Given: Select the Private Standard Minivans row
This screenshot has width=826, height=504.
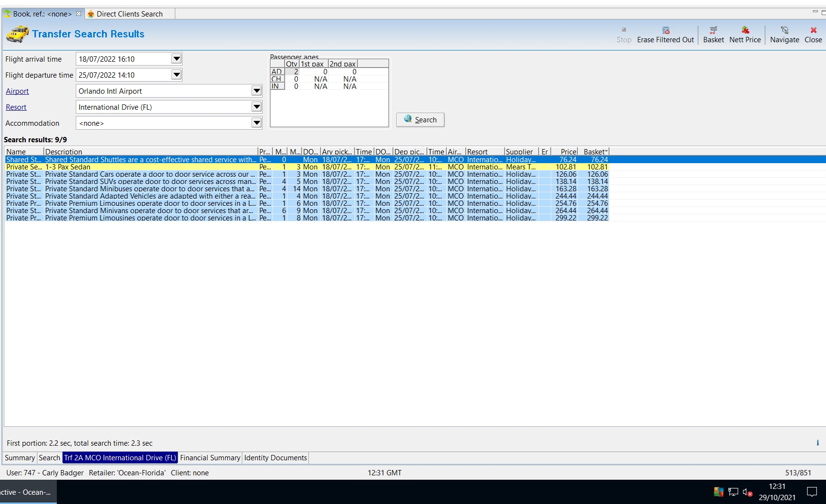Looking at the screenshot, I should coord(307,210).
